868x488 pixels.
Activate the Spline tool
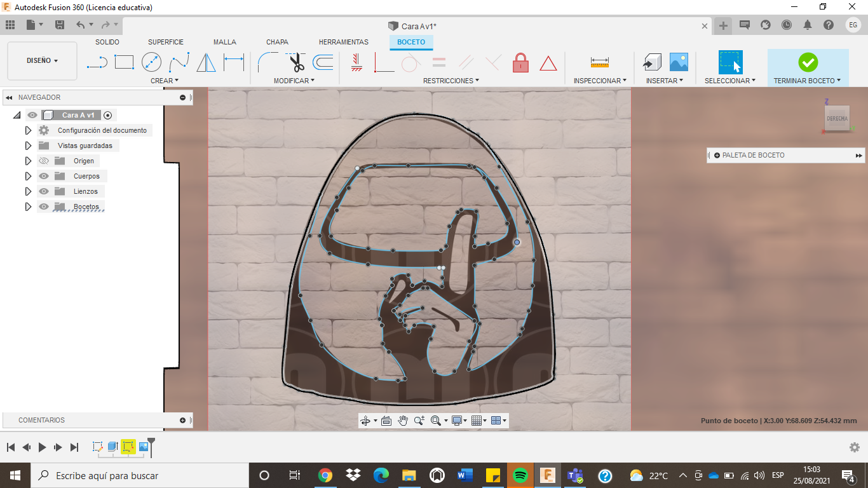click(x=179, y=61)
